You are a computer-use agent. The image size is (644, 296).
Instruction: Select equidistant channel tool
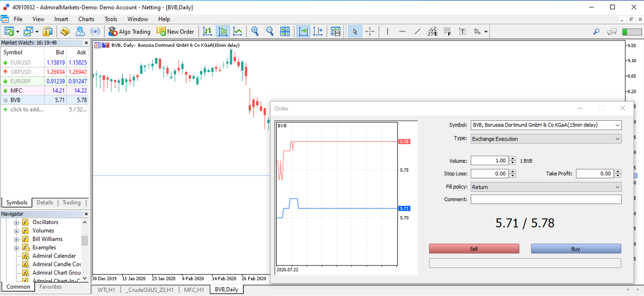click(433, 32)
